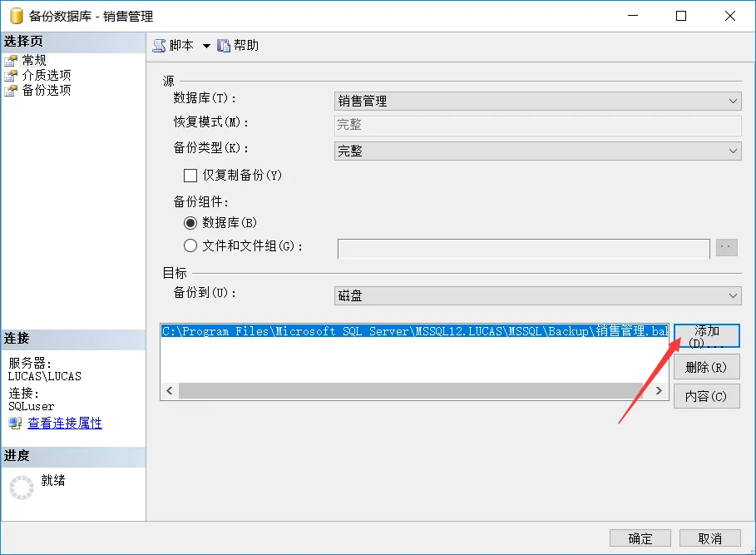The height and width of the screenshot is (555, 756).
Task: Click the left scroll arrow of path list
Action: point(170,390)
